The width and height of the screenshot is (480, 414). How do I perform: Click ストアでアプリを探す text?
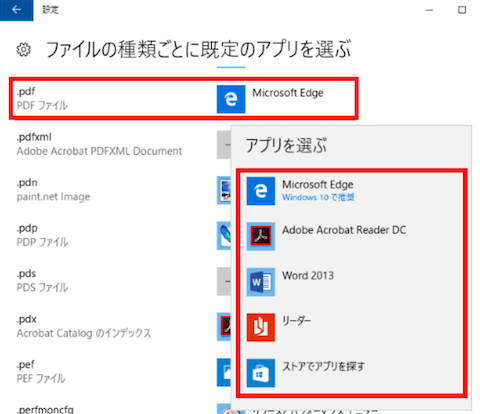pos(323,367)
